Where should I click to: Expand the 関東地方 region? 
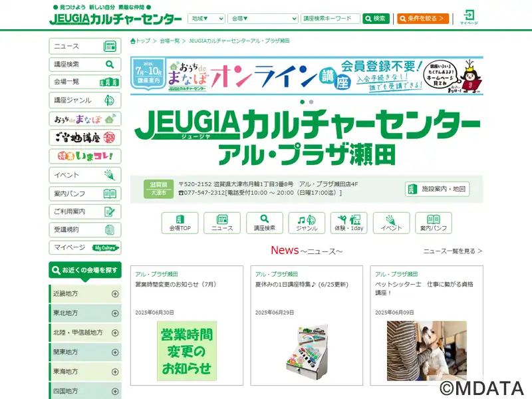pyautogui.click(x=85, y=352)
